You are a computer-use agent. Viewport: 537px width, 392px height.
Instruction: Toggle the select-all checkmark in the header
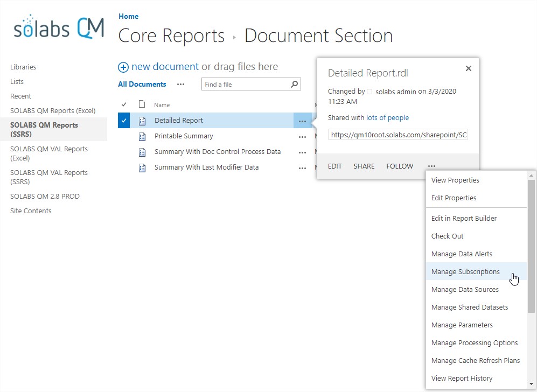click(x=124, y=104)
